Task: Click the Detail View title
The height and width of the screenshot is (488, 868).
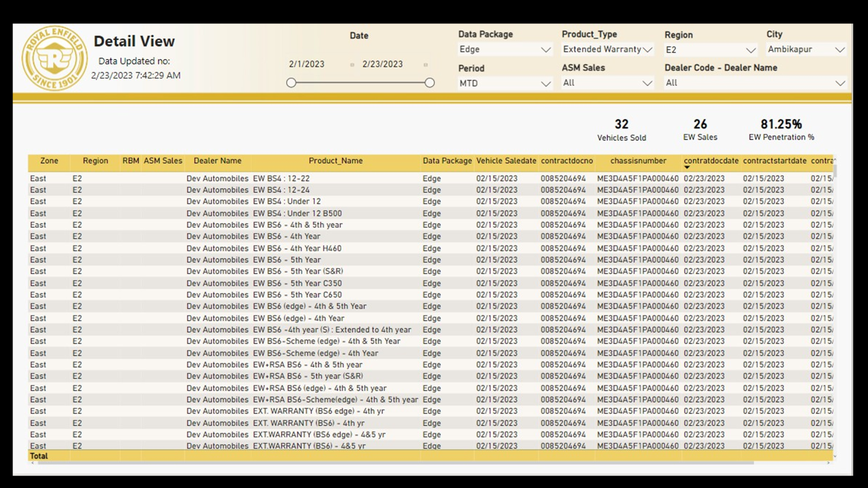Action: [x=134, y=41]
